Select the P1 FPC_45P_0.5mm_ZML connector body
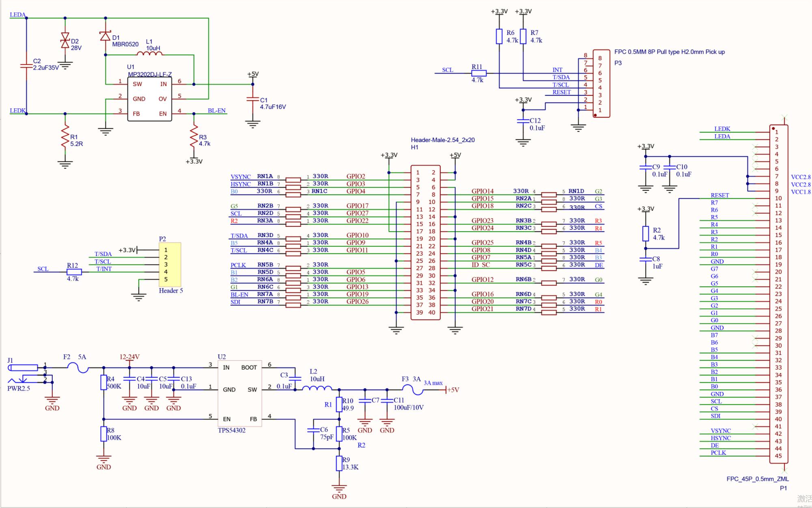 (779, 294)
